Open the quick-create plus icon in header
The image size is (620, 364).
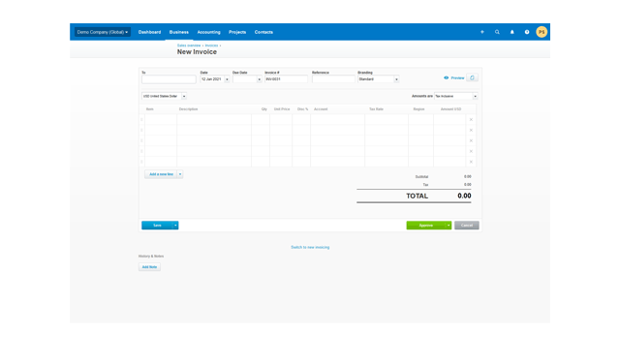482,32
